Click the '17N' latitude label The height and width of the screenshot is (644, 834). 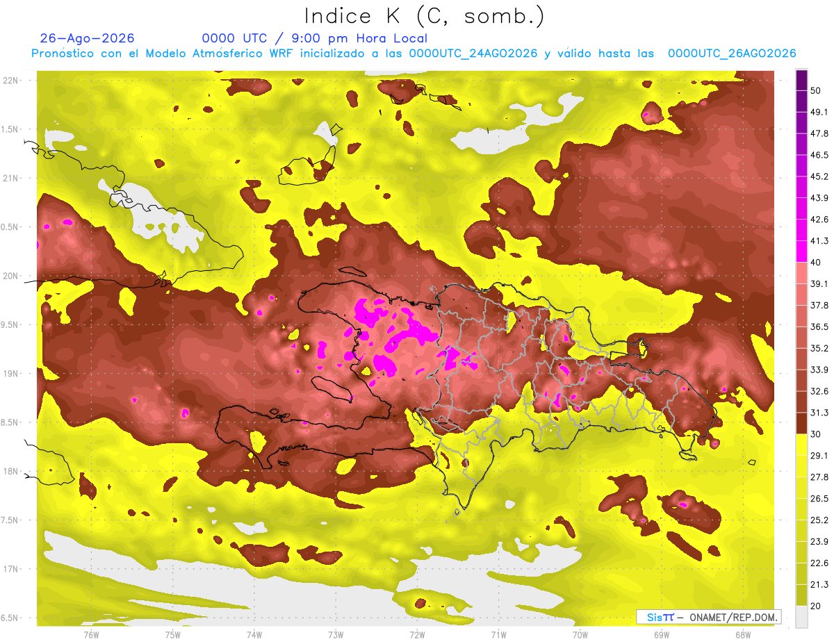click(11, 570)
